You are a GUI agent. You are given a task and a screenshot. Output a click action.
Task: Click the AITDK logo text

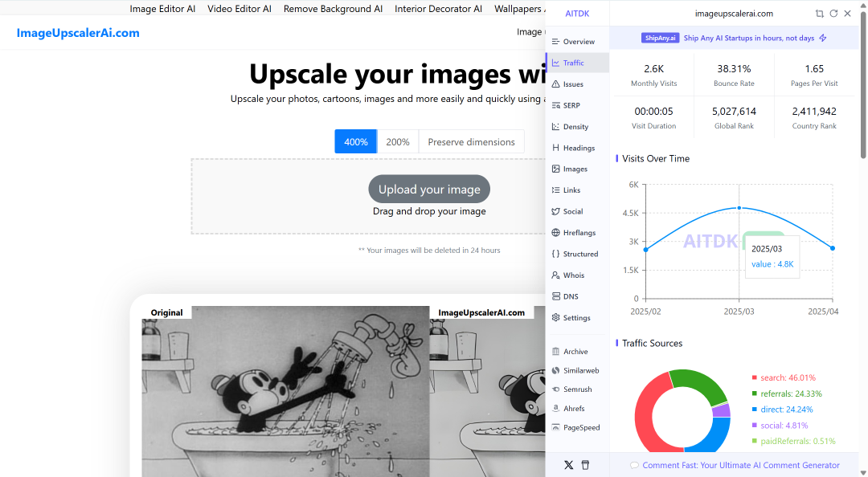[577, 14]
